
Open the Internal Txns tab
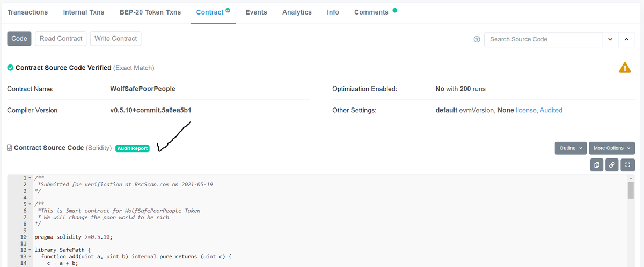click(84, 12)
